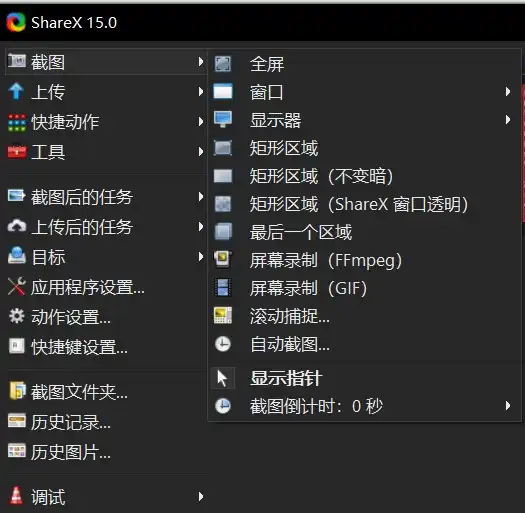Click the 窗口 window capture icon
525x513 pixels.
[223, 91]
